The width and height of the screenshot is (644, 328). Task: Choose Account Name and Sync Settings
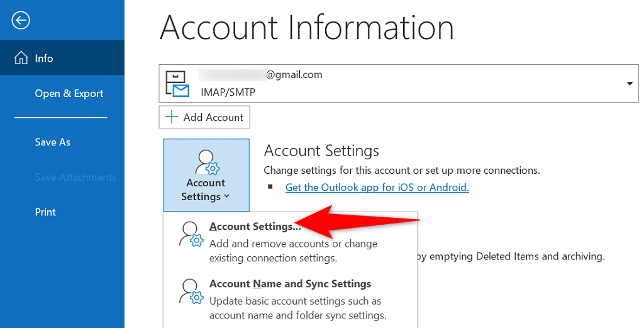click(290, 284)
